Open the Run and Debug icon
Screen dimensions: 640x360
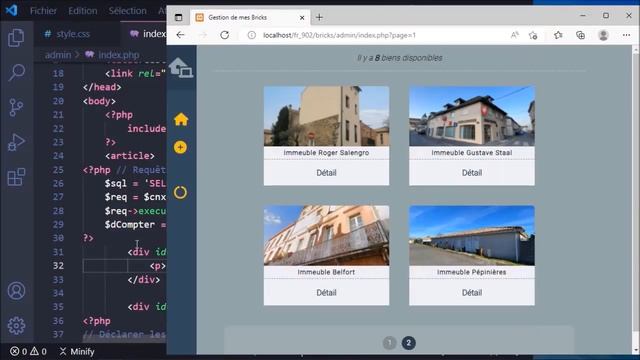[16, 142]
